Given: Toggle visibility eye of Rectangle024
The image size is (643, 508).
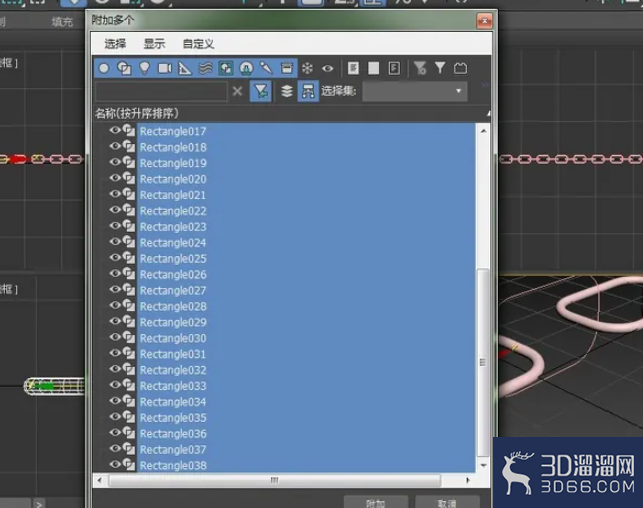Looking at the screenshot, I should pyautogui.click(x=115, y=241).
